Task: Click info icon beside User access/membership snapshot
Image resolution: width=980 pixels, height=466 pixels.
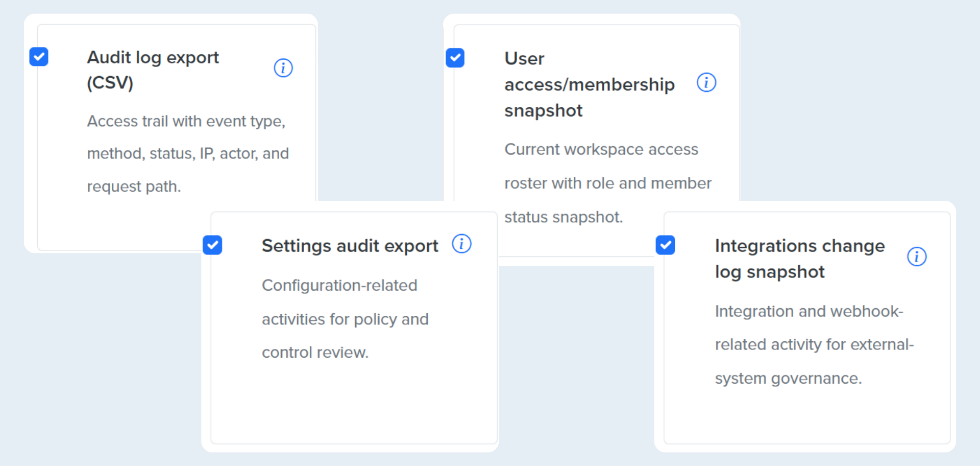Action: [706, 82]
